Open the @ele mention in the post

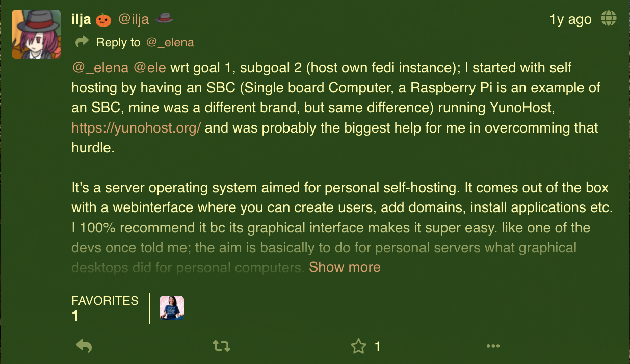(150, 68)
